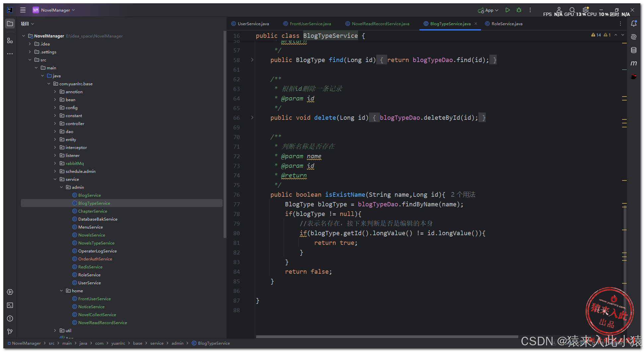This screenshot has width=644, height=352.
Task: Open the code collaboration user icon
Action: [559, 10]
